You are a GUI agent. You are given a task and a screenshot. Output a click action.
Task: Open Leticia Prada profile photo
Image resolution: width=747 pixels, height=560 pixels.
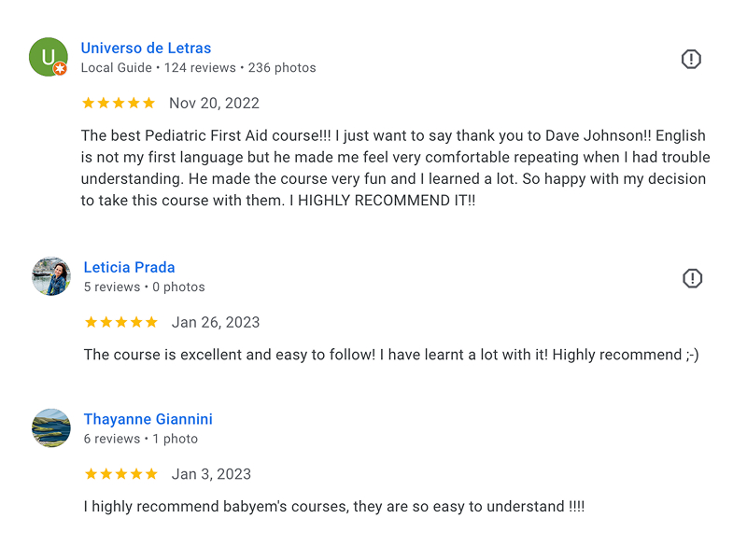(x=51, y=276)
